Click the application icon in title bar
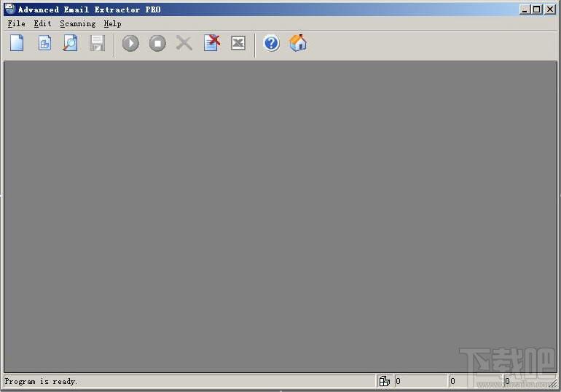 (x=10, y=9)
